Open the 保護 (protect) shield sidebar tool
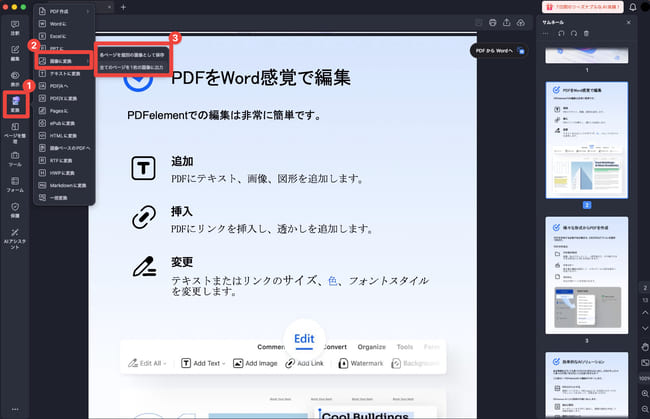 (x=15, y=210)
